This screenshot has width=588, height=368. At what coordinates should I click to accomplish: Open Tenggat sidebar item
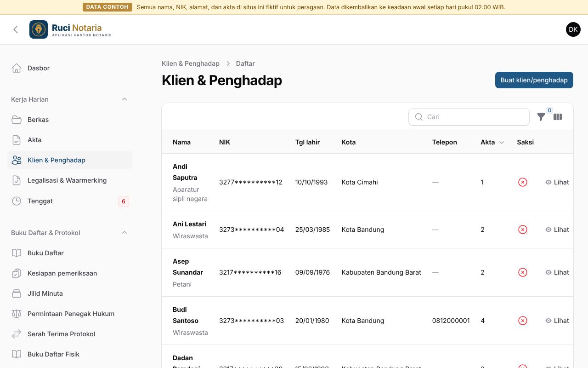click(70, 201)
